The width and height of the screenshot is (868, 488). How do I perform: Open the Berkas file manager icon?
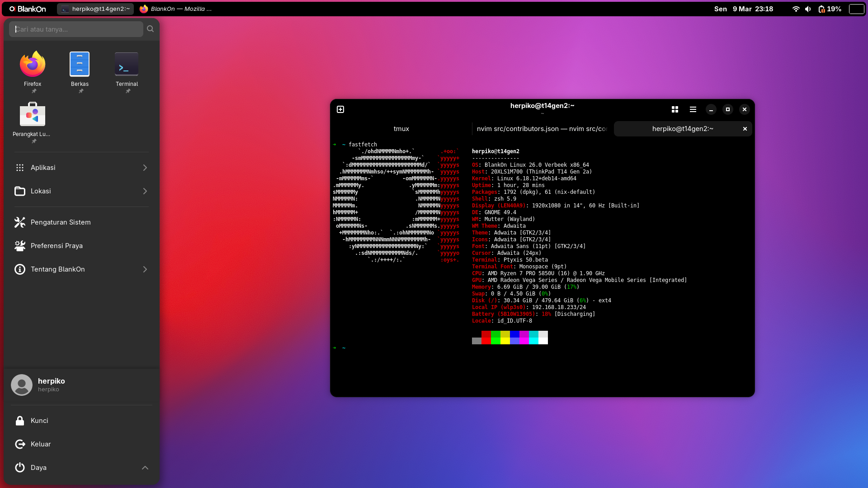pos(80,65)
